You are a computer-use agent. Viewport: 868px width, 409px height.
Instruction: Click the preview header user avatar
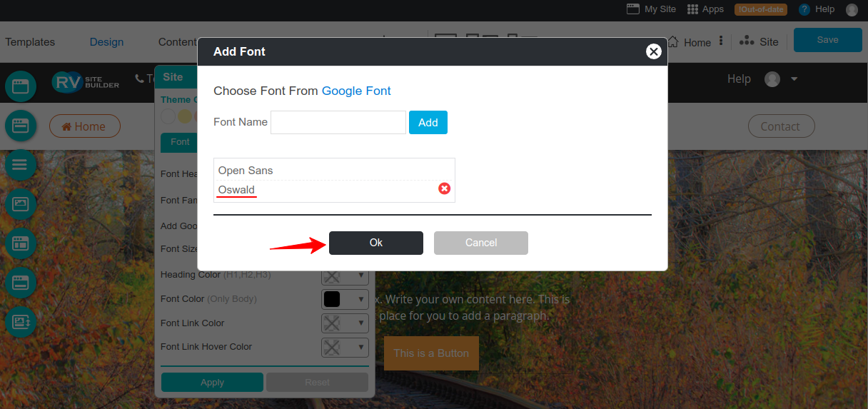click(x=772, y=79)
